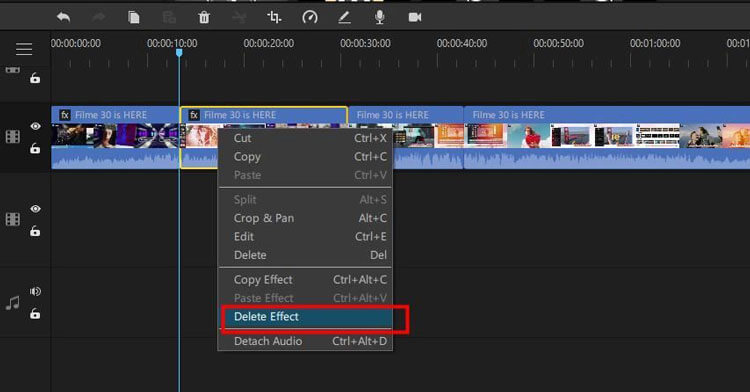Select the Crop tool icon
The width and height of the screenshot is (750, 392).
pos(274,18)
